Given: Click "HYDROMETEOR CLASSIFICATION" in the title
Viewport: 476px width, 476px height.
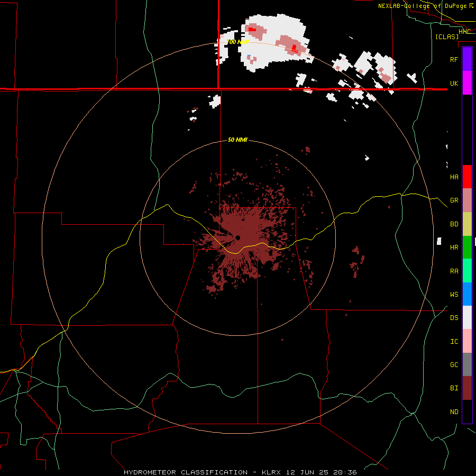Looking at the screenshot, I should 186,472.
